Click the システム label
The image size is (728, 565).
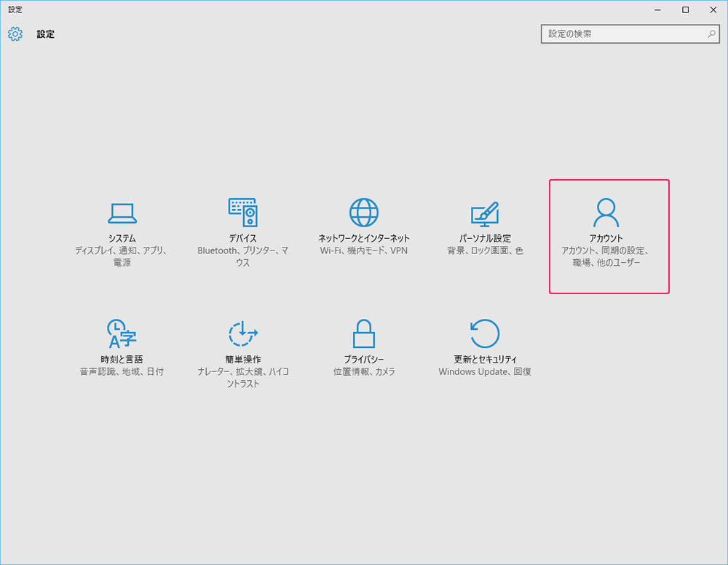click(x=122, y=238)
